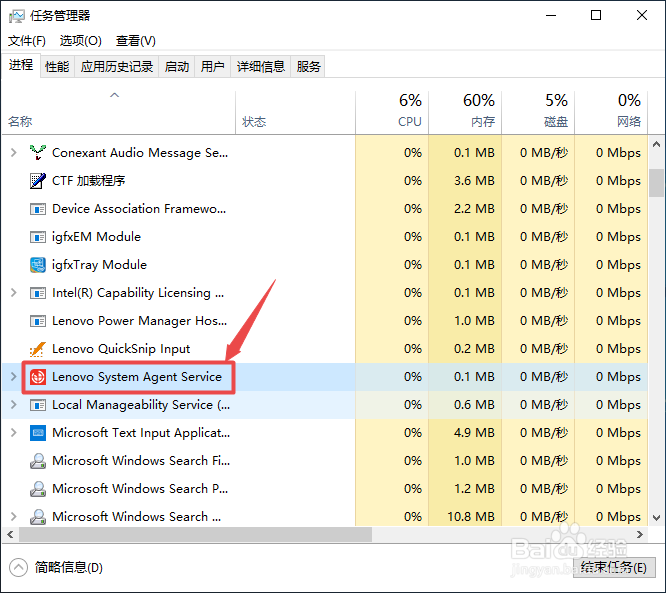Viewport: 666px width, 593px height.
Task: Click the vertical scrollbar up arrow
Action: [x=656, y=144]
